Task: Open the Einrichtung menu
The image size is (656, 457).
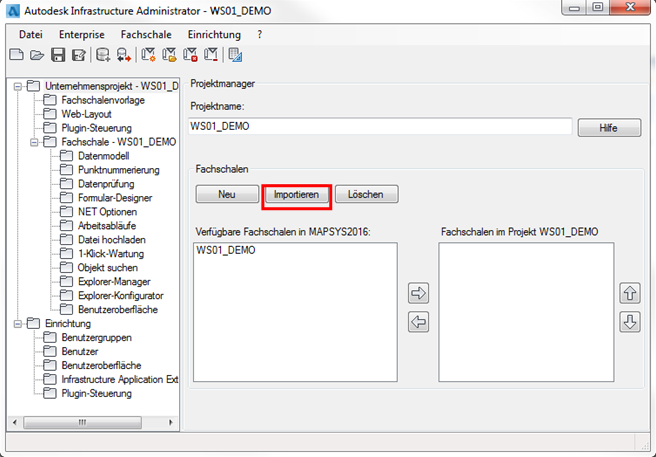Action: click(214, 35)
